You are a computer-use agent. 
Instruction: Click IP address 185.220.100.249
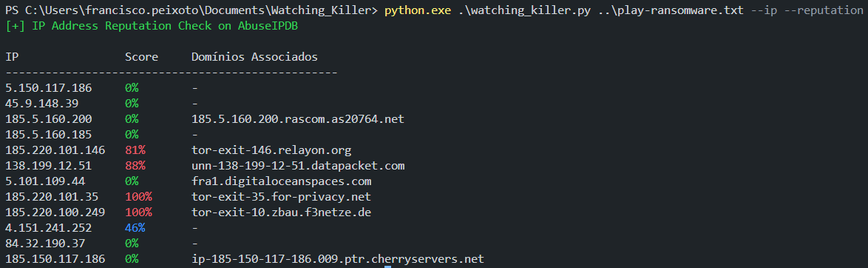[55, 212]
